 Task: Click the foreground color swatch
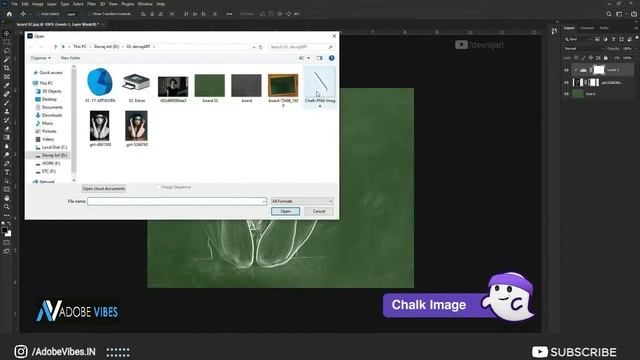tap(4, 230)
